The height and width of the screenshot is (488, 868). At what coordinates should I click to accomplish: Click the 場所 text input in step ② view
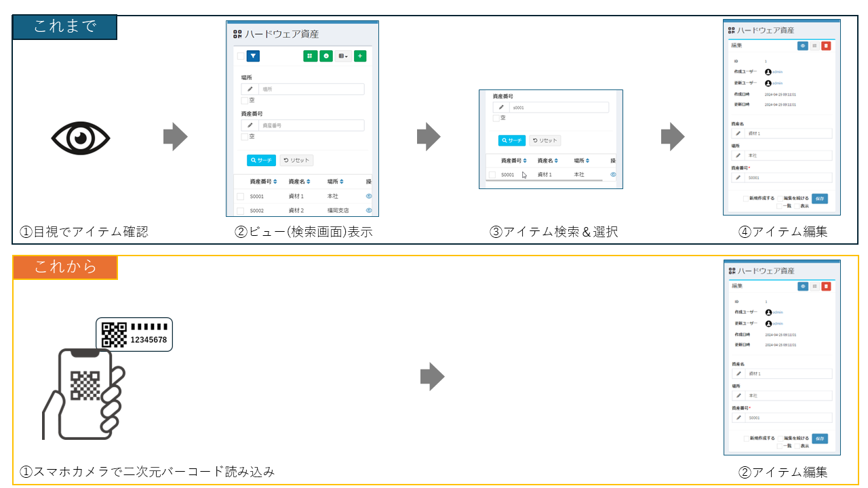point(311,89)
